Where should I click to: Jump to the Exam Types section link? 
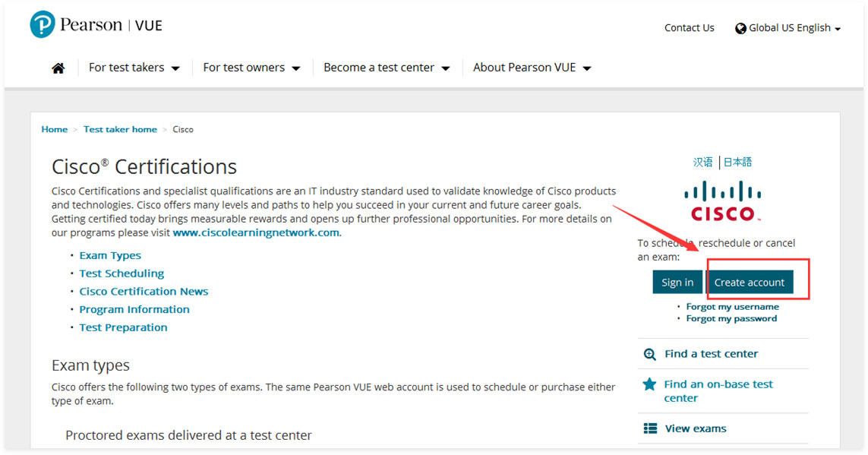click(110, 256)
